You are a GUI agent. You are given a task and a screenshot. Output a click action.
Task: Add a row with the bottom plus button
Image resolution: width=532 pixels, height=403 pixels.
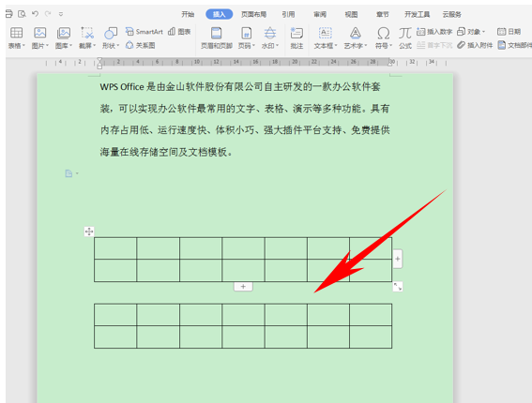[x=243, y=287]
